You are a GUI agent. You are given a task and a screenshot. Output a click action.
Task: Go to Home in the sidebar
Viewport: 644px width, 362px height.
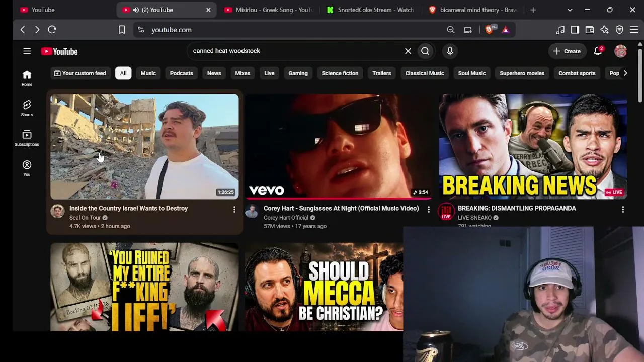27,78
